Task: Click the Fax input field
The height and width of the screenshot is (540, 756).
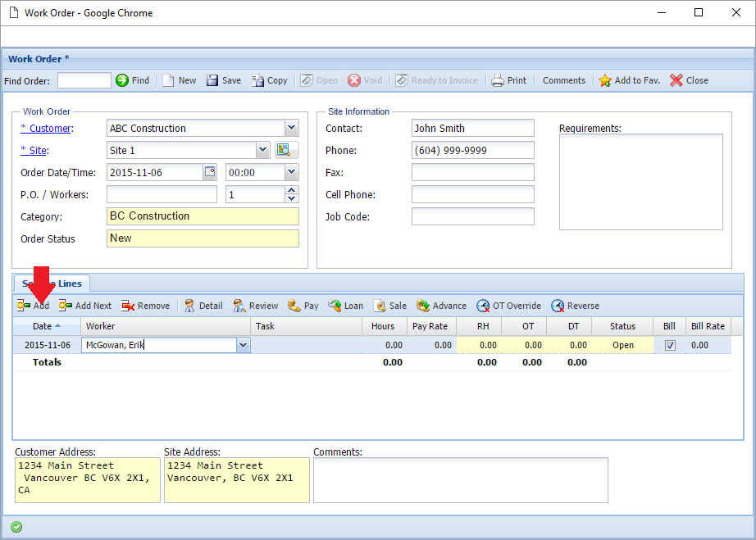Action: point(473,172)
